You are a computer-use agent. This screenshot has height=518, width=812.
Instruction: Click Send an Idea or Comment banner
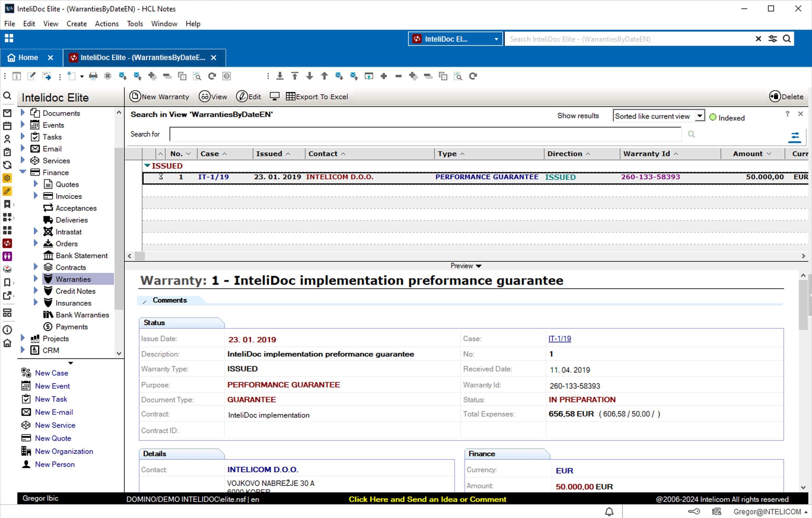[x=427, y=499]
